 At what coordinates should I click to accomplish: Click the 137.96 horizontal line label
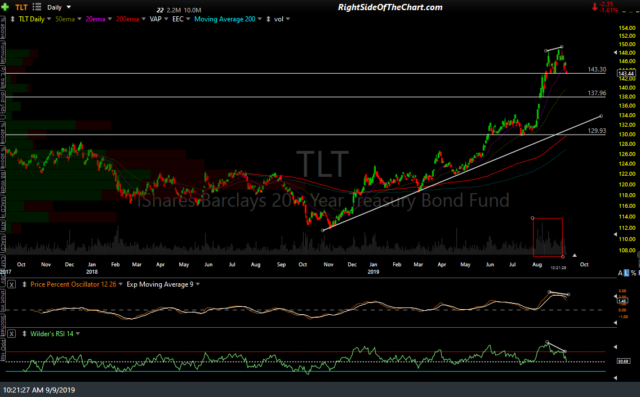coord(597,93)
